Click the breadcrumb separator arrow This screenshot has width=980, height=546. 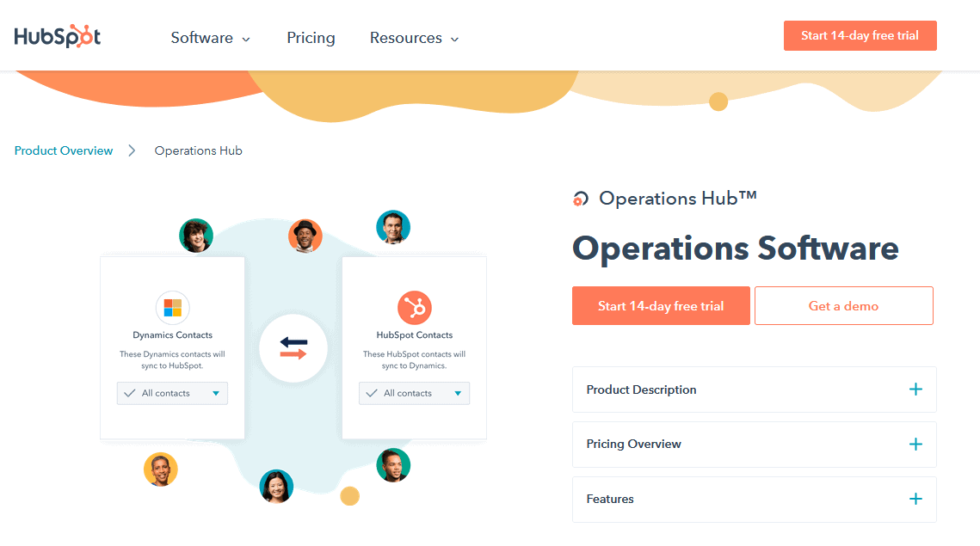click(x=132, y=150)
